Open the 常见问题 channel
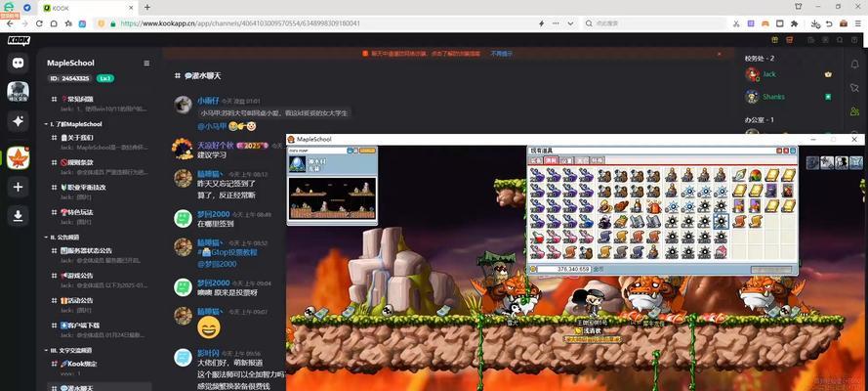 coord(99,104)
